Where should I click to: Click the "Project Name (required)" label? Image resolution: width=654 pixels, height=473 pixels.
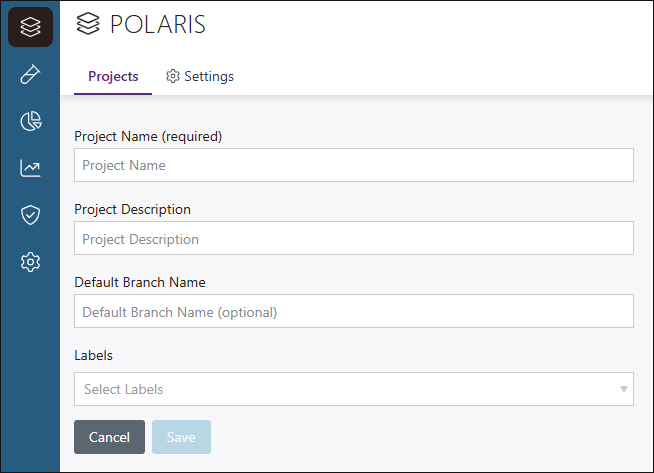[x=148, y=136]
